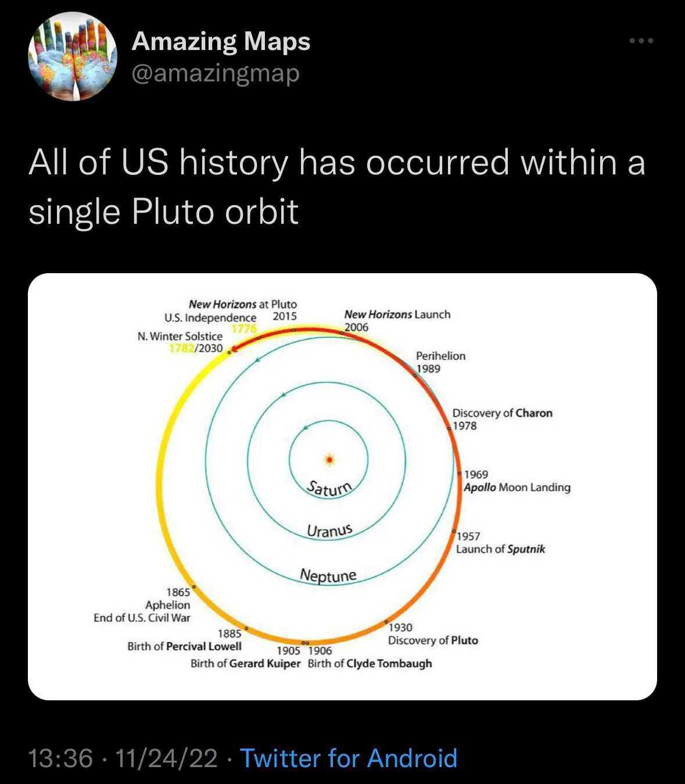This screenshot has height=784, width=685.
Task: Click the "Uranus" orbit label
Action: pyautogui.click(x=329, y=531)
